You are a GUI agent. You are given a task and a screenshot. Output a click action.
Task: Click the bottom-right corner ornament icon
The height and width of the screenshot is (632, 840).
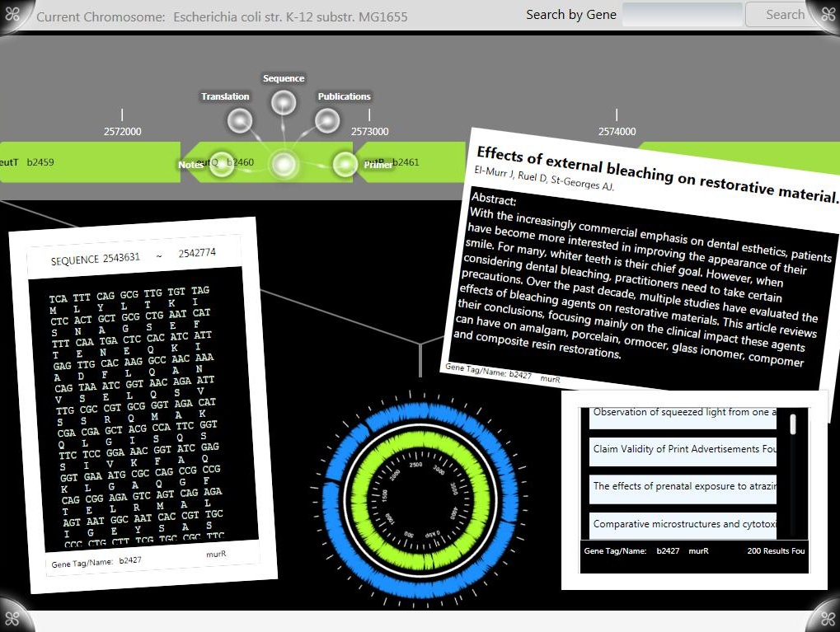click(828, 619)
